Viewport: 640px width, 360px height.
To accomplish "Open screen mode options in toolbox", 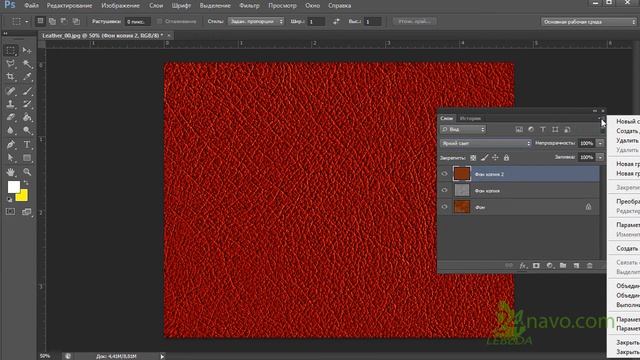I will click(27, 211).
